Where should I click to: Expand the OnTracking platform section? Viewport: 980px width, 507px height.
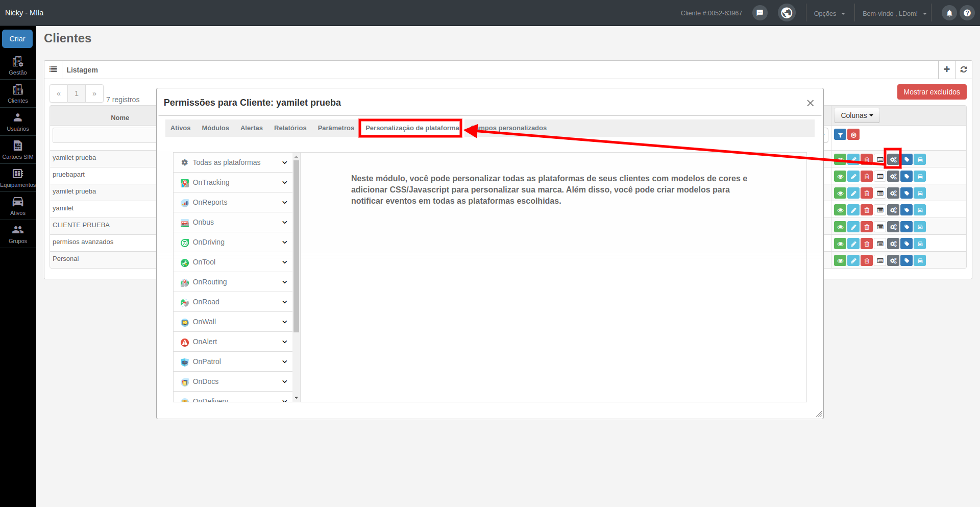click(233, 182)
